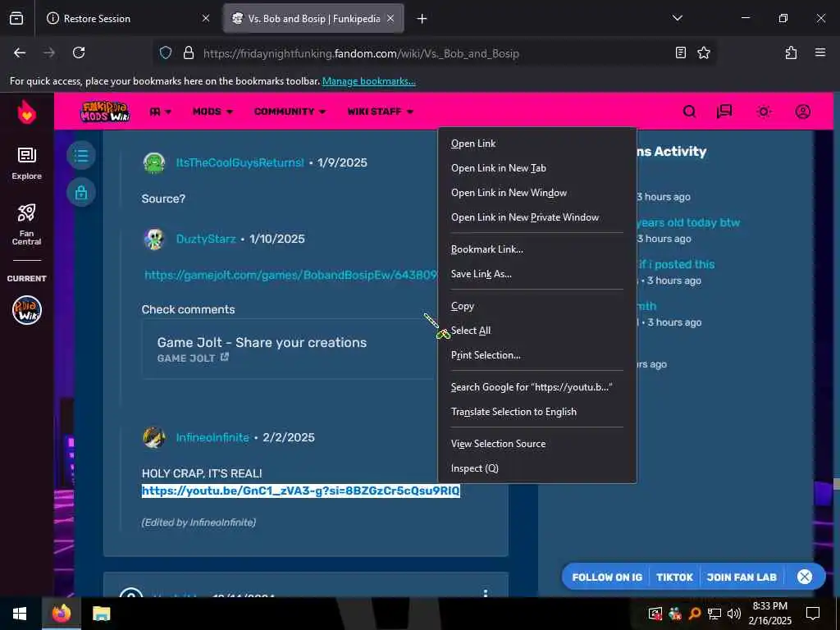Click InfineoInfinite avatar image
The height and width of the screenshot is (630, 840).
tap(154, 438)
